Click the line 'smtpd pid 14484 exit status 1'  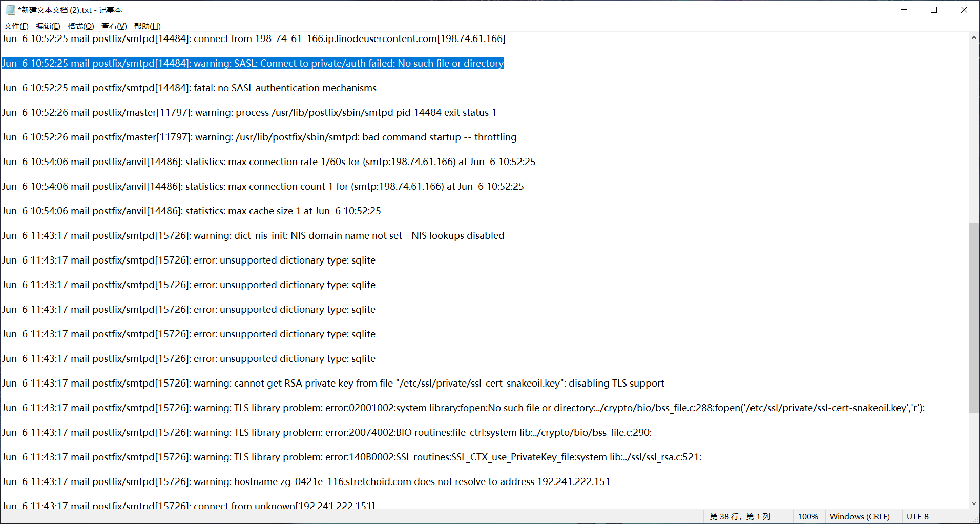[x=249, y=112]
